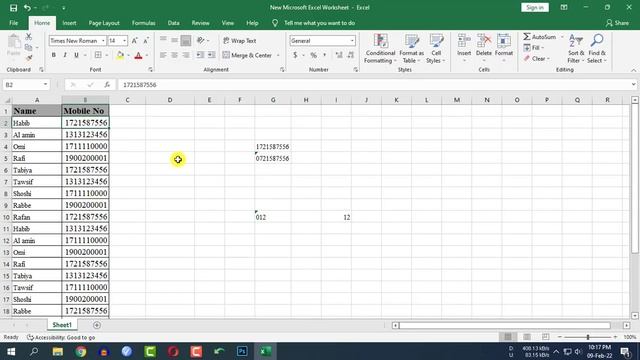The height and width of the screenshot is (360, 640).
Task: Click the Merge & Center button
Action: coord(247,55)
